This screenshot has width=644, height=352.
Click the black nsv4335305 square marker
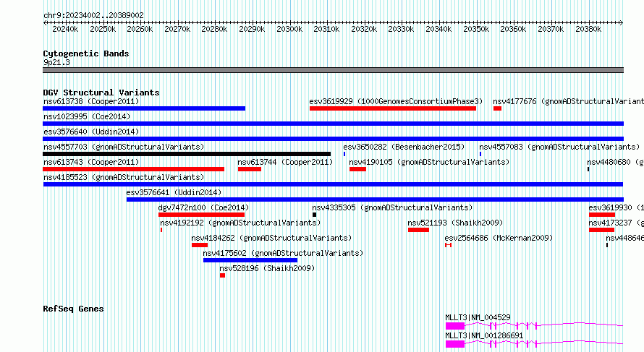[314, 215]
